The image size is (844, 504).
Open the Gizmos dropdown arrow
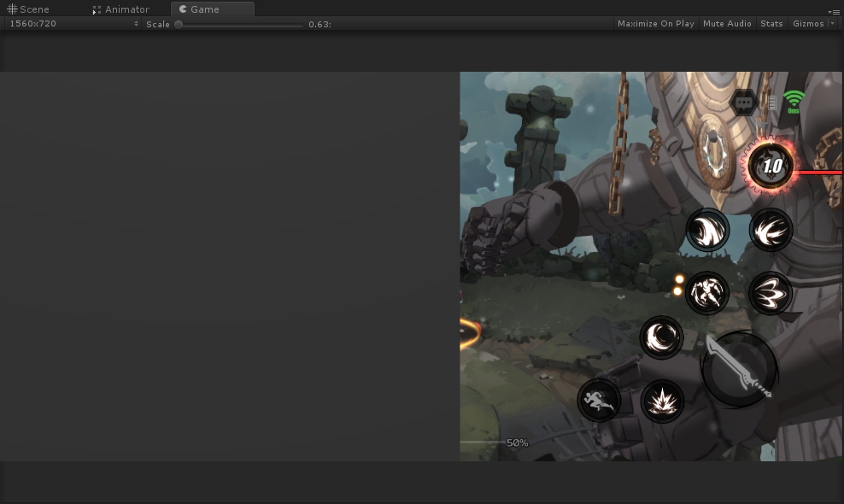pos(832,24)
